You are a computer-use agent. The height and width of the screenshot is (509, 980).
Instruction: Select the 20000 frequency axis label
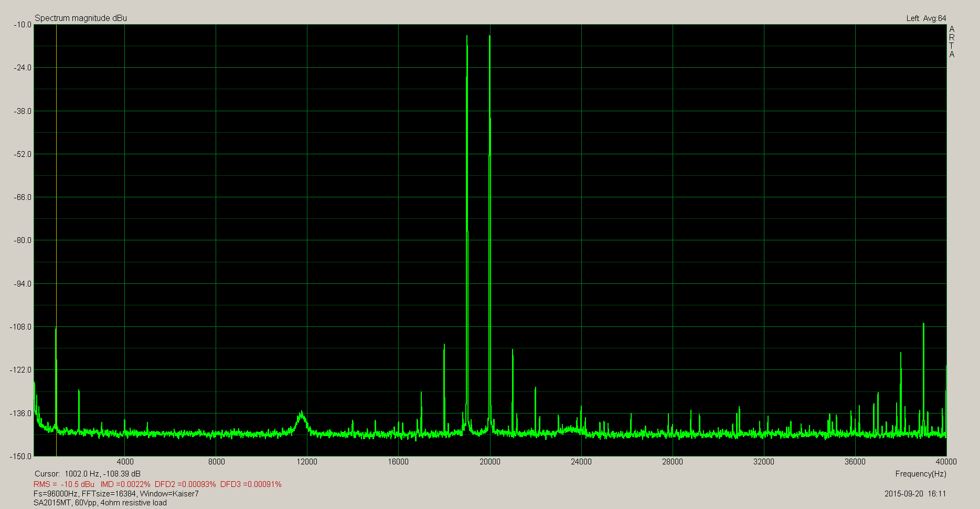[489, 462]
